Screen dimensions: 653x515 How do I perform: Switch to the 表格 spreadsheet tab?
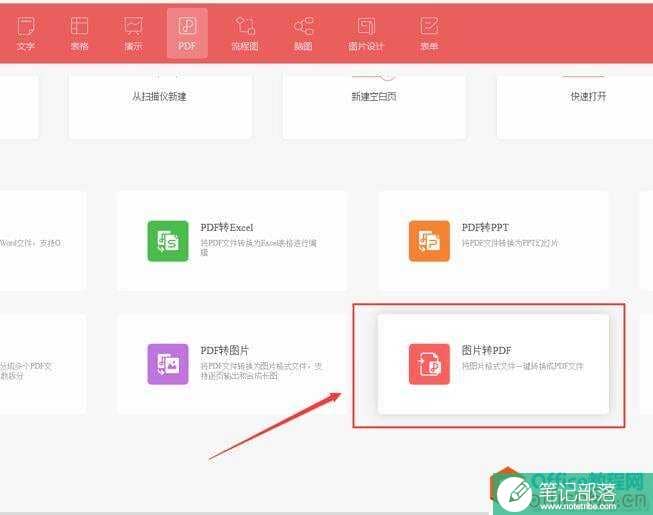click(x=79, y=34)
